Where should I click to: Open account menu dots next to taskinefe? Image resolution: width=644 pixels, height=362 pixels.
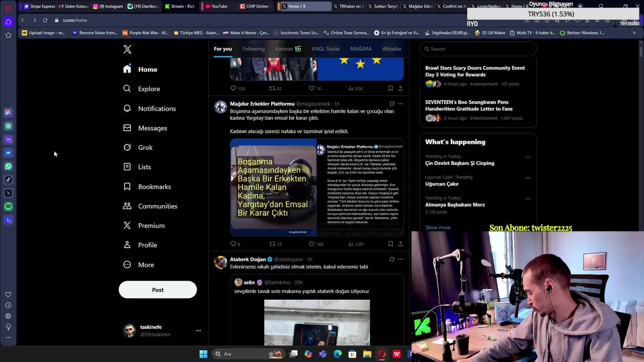198,331
